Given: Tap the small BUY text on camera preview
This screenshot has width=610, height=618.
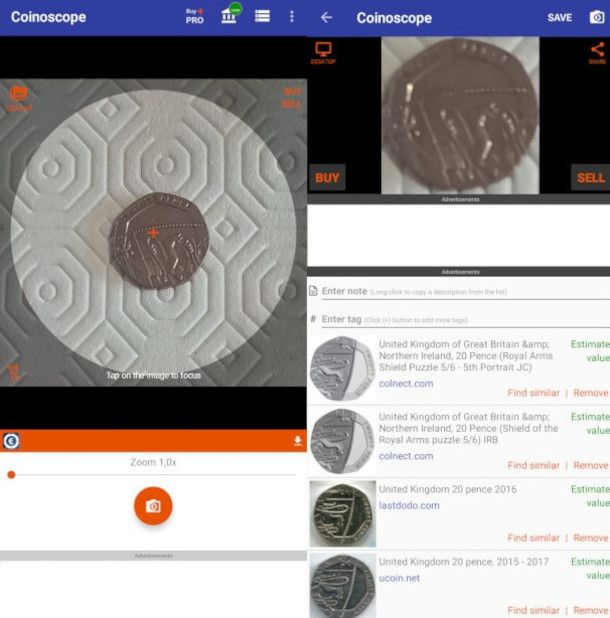Looking at the screenshot, I should point(292,92).
